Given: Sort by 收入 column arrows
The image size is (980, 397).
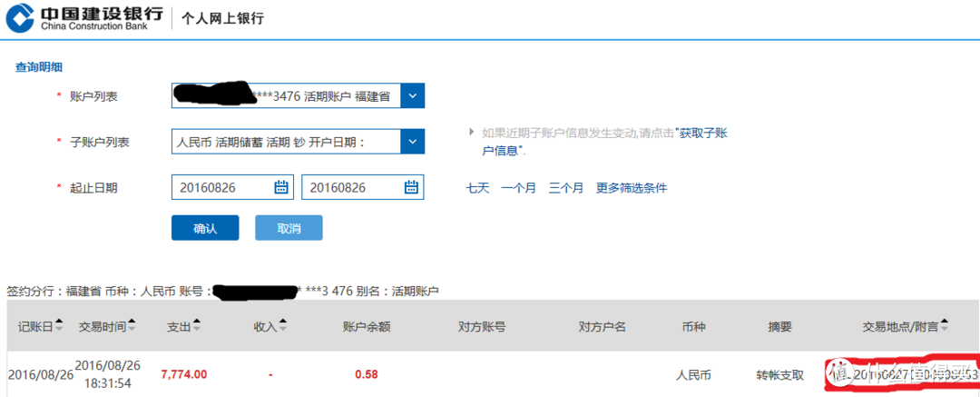Looking at the screenshot, I should [x=282, y=325].
